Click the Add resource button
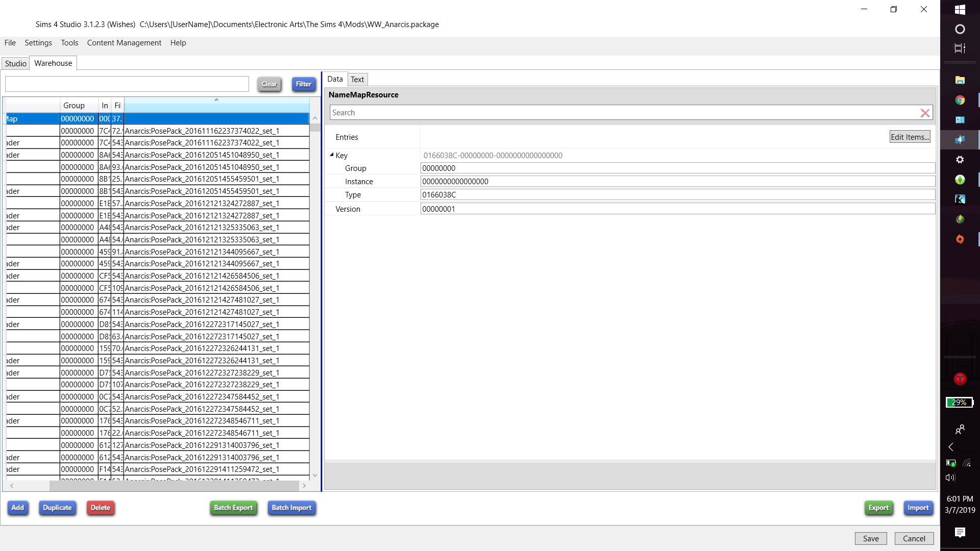 pos(18,508)
